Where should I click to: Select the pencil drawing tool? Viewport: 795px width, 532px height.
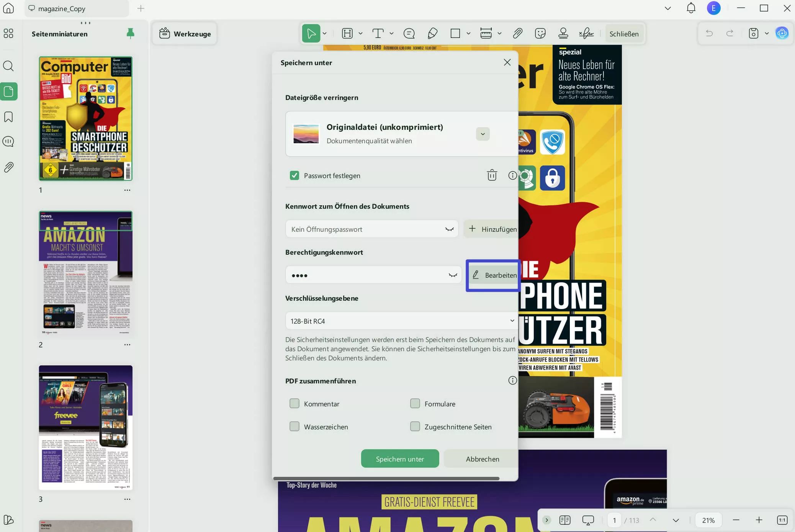point(432,34)
